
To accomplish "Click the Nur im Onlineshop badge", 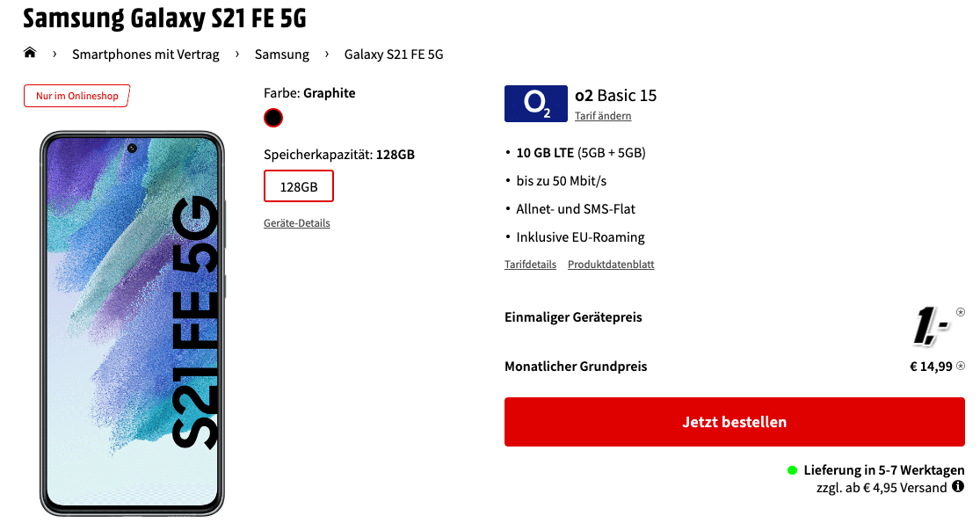I will click(76, 96).
